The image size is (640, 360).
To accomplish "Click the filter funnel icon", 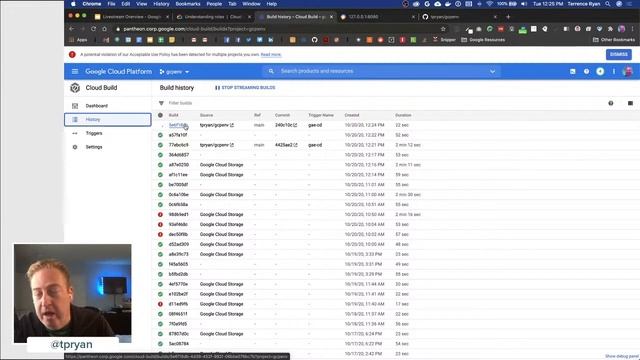I will pyautogui.click(x=161, y=103).
